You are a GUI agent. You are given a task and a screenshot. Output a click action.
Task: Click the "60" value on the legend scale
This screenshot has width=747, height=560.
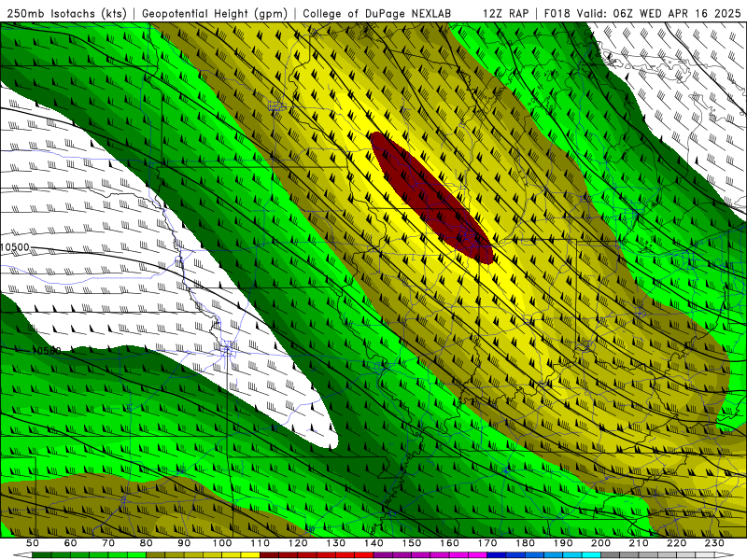[x=71, y=543]
